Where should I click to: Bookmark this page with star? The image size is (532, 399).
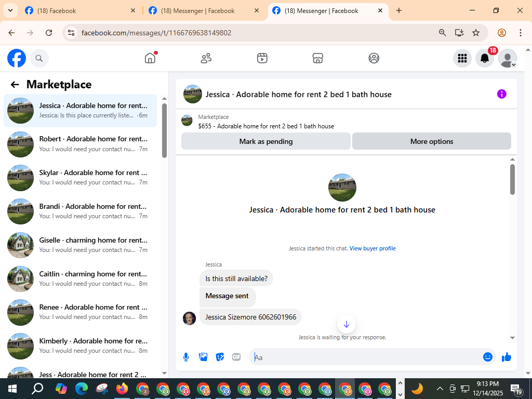click(476, 33)
